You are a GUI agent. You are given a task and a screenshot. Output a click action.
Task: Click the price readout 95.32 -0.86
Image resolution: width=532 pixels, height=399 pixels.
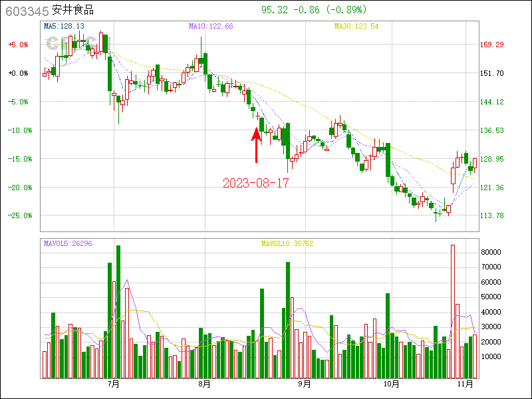[x=290, y=10]
